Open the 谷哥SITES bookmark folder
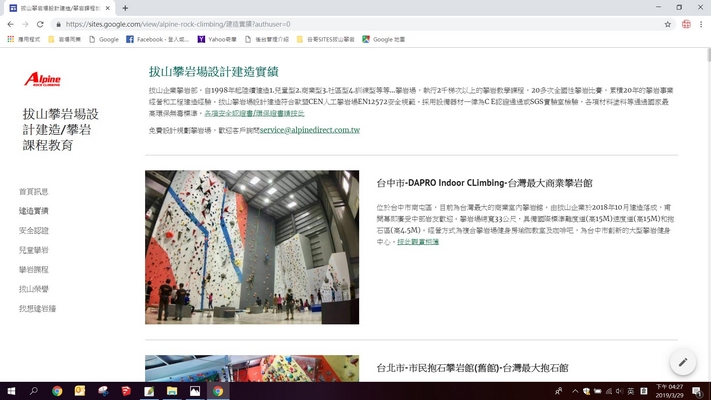 (326, 39)
